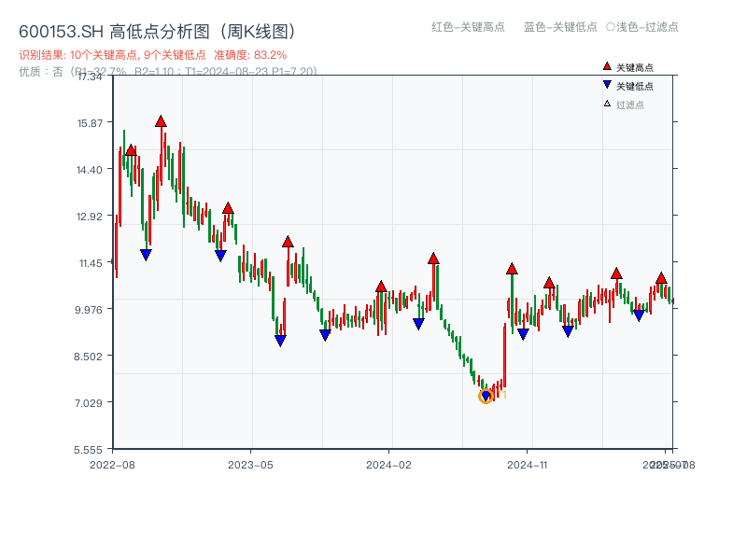Screen dimensions: 747x560
Task: Click the 红色-关键高点 header label
Action: click(466, 28)
